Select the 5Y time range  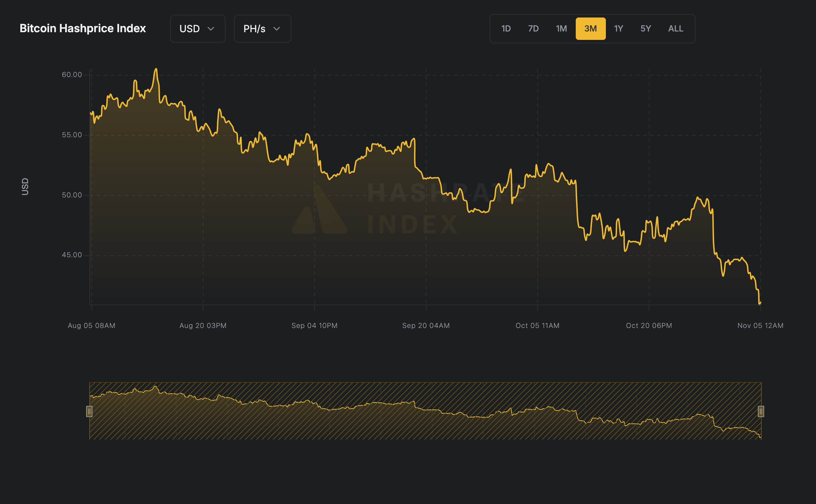(645, 29)
